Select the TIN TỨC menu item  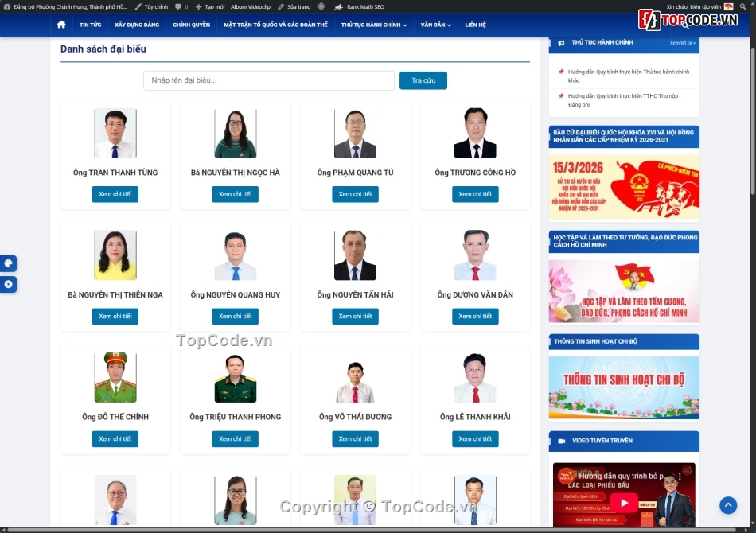click(x=90, y=25)
